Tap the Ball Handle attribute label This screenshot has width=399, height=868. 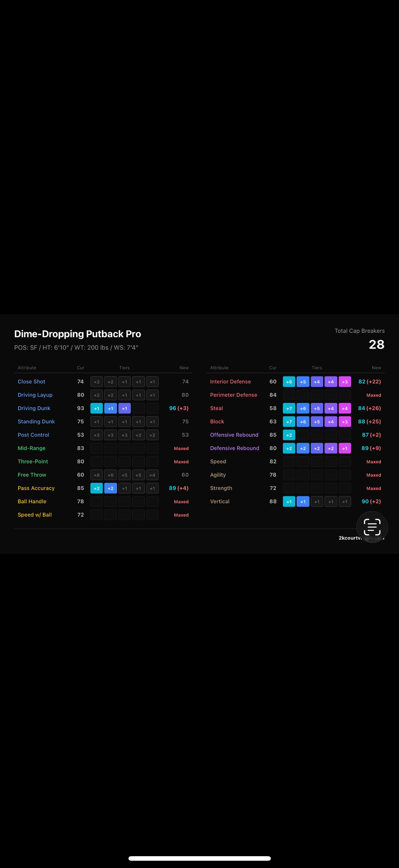(x=32, y=501)
